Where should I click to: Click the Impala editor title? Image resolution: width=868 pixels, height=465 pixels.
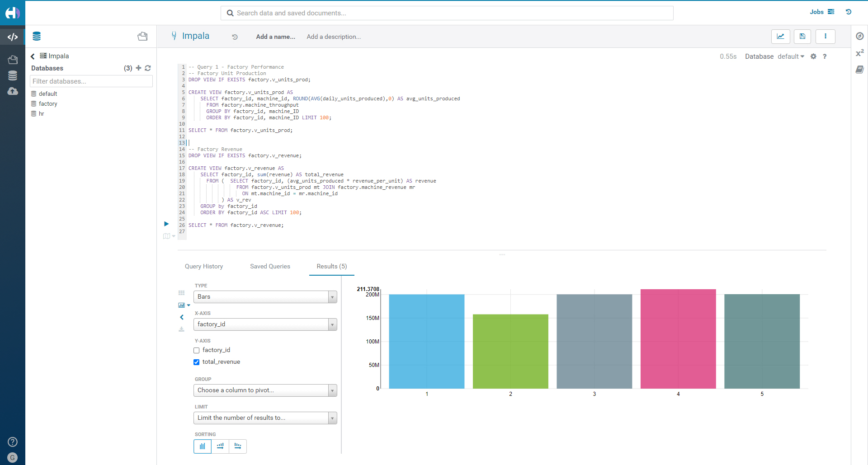(196, 36)
